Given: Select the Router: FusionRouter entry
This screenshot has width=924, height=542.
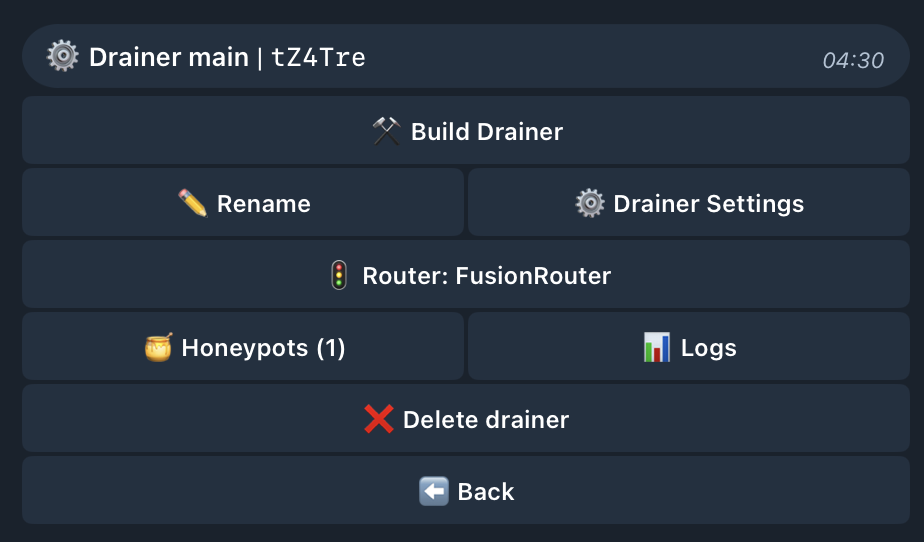Looking at the screenshot, I should 466,274.
